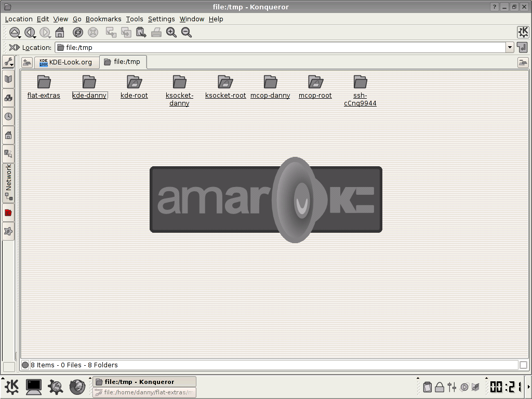The height and width of the screenshot is (399, 532).
Task: Open the Network sidebar tab
Action: pyautogui.click(x=8, y=183)
